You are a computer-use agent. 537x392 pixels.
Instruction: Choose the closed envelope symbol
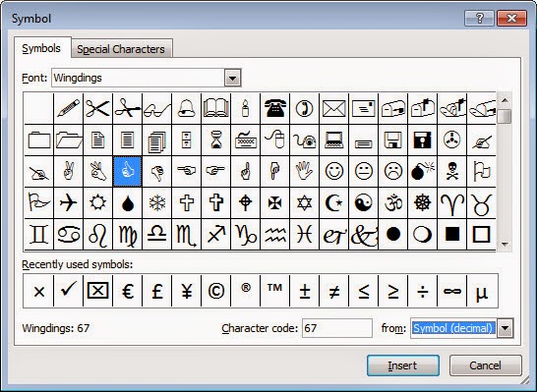point(334,108)
